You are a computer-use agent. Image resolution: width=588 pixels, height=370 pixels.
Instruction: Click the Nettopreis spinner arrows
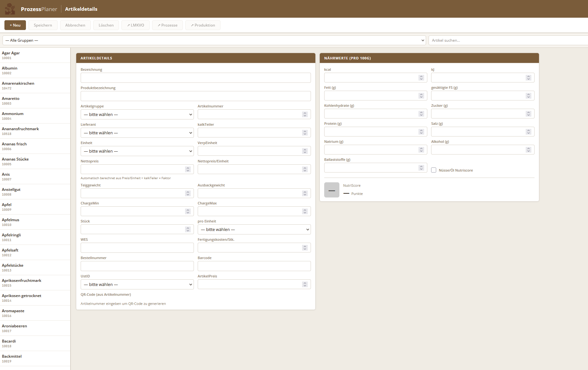coord(188,169)
